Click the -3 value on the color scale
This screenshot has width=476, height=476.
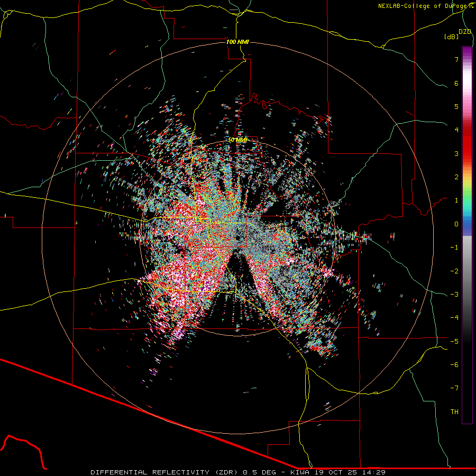pyautogui.click(x=454, y=295)
